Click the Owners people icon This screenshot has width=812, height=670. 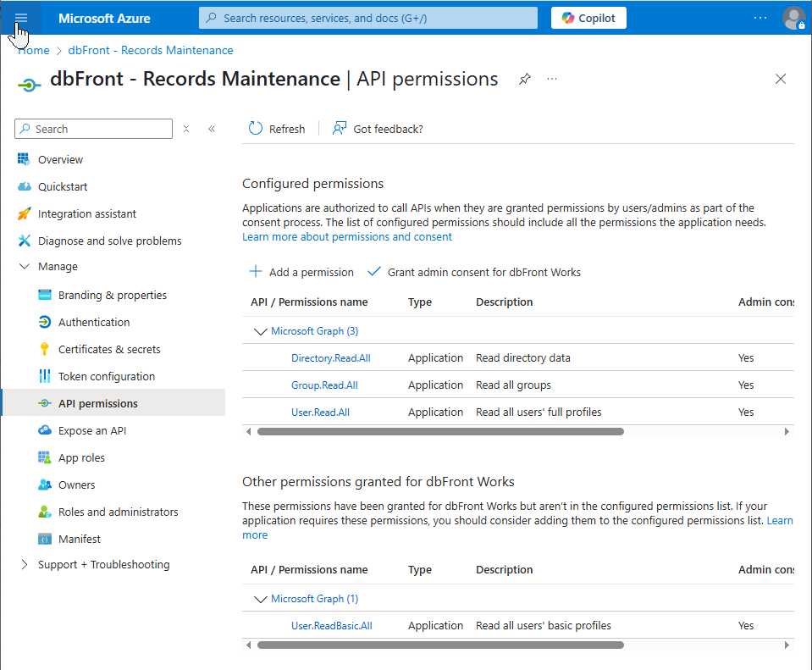[x=45, y=485]
